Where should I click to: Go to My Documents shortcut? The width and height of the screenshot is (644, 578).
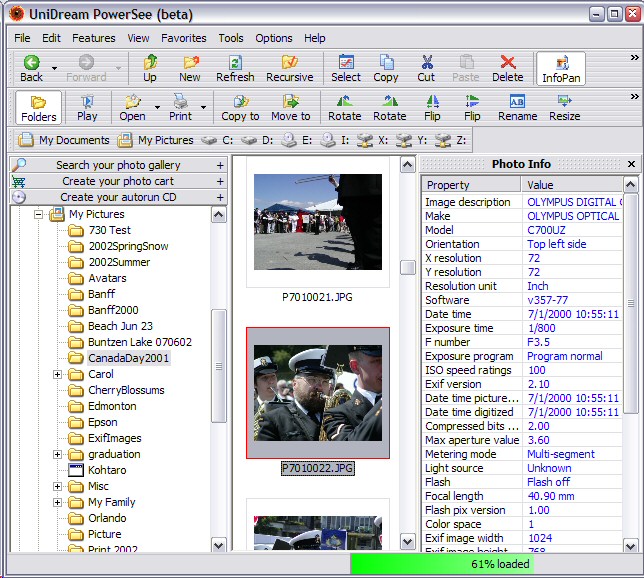point(63,140)
